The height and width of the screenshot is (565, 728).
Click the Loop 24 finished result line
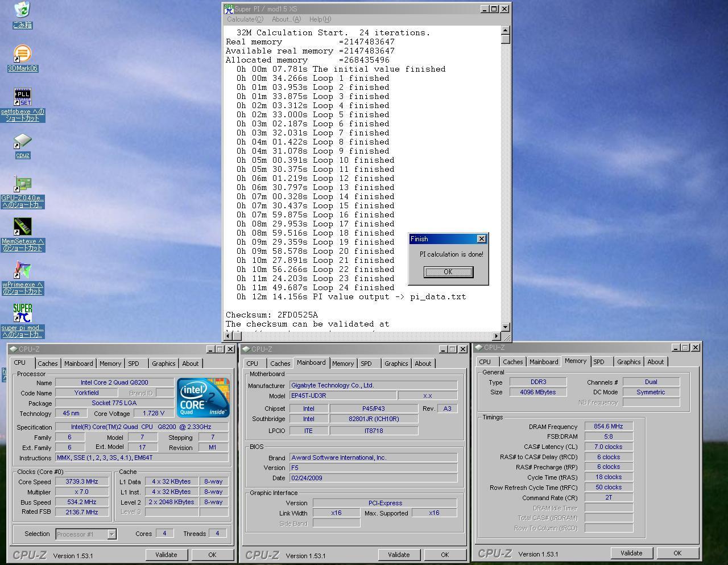coord(316,287)
